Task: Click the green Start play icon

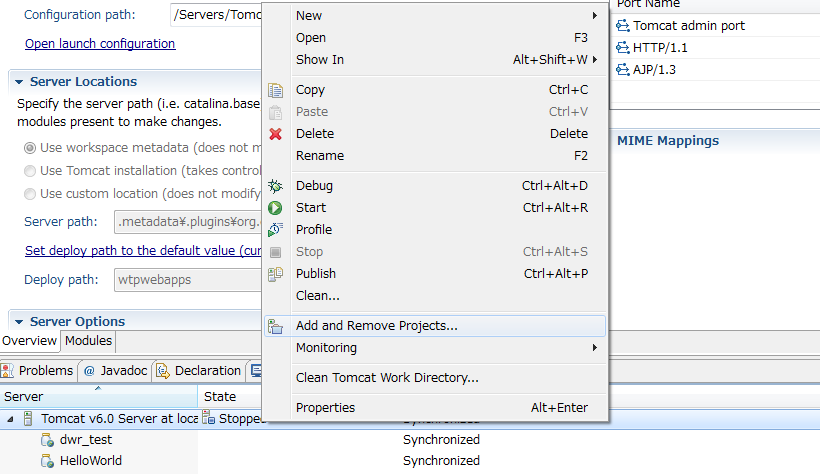Action: 275,208
